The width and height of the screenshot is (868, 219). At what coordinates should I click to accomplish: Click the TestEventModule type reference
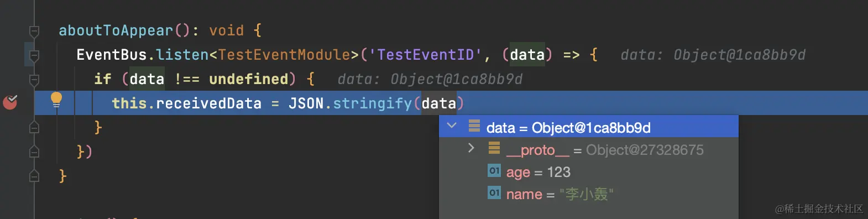click(284, 55)
